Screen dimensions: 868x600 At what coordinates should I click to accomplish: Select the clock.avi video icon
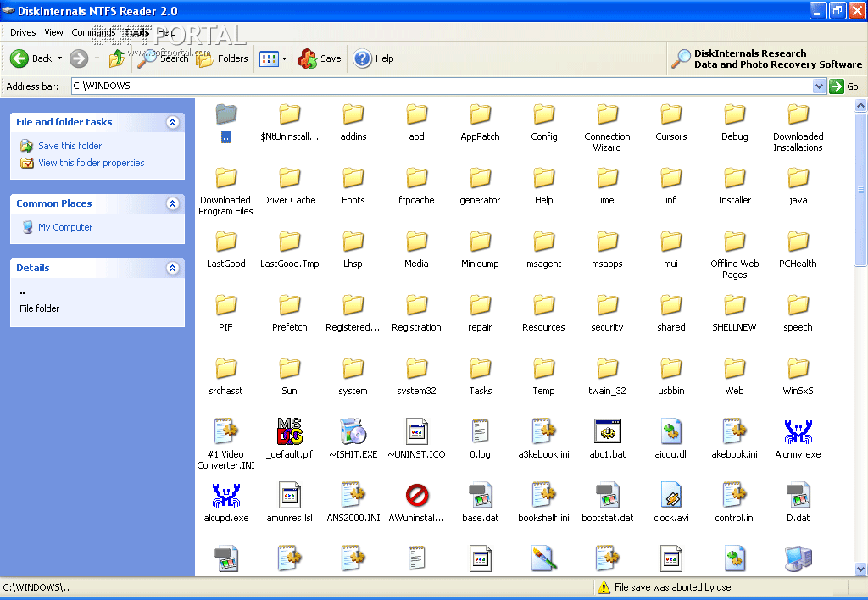[671, 496]
